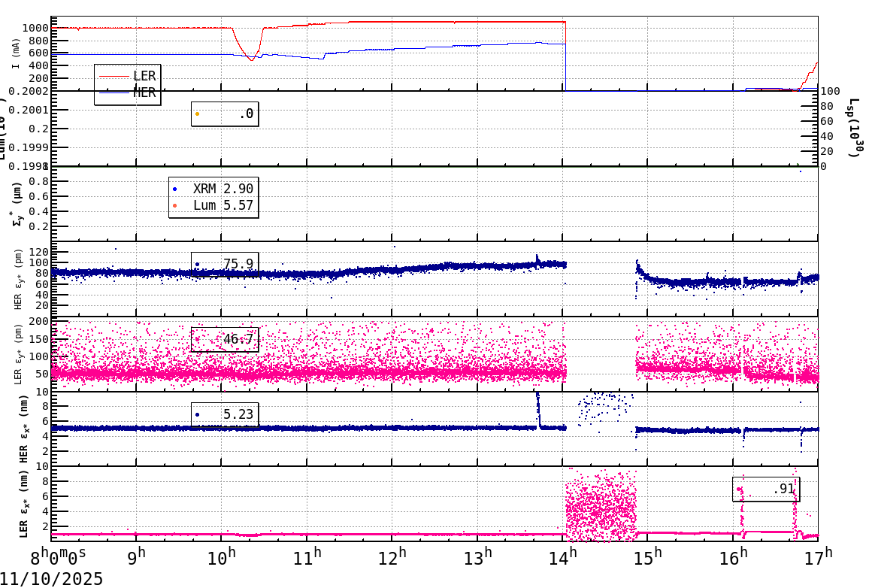Screen dimensions: 872x588
Task: Click the 13h time axis label
Action: point(477,556)
